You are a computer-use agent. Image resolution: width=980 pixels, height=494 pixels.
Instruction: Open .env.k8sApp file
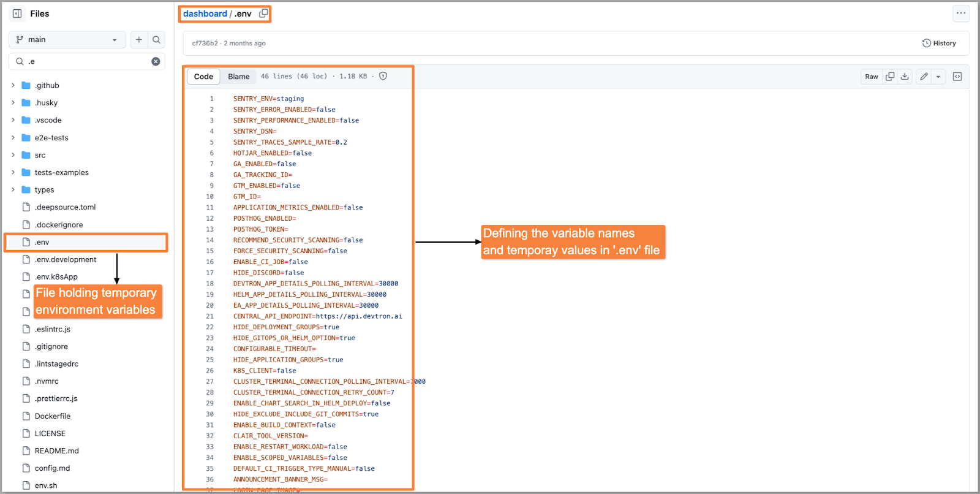[56, 277]
